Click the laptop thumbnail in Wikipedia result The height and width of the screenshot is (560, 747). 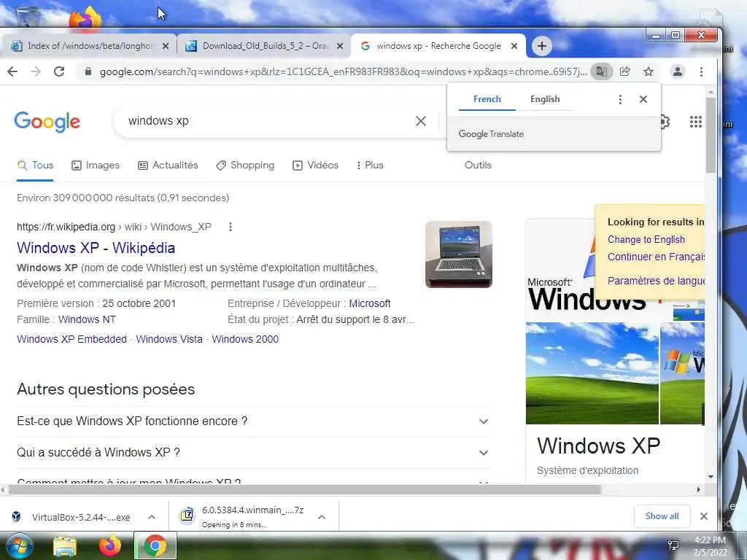[x=459, y=254]
